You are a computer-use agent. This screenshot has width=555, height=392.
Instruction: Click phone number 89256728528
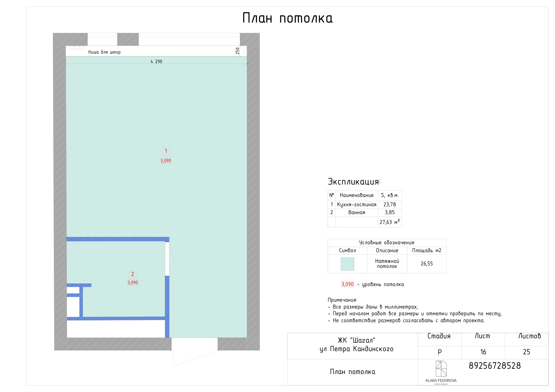pyautogui.click(x=495, y=366)
